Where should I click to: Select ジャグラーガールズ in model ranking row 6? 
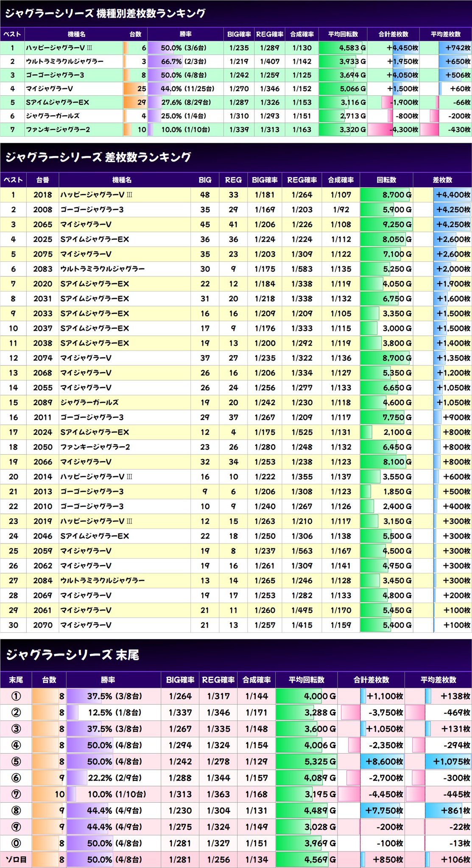[53, 116]
